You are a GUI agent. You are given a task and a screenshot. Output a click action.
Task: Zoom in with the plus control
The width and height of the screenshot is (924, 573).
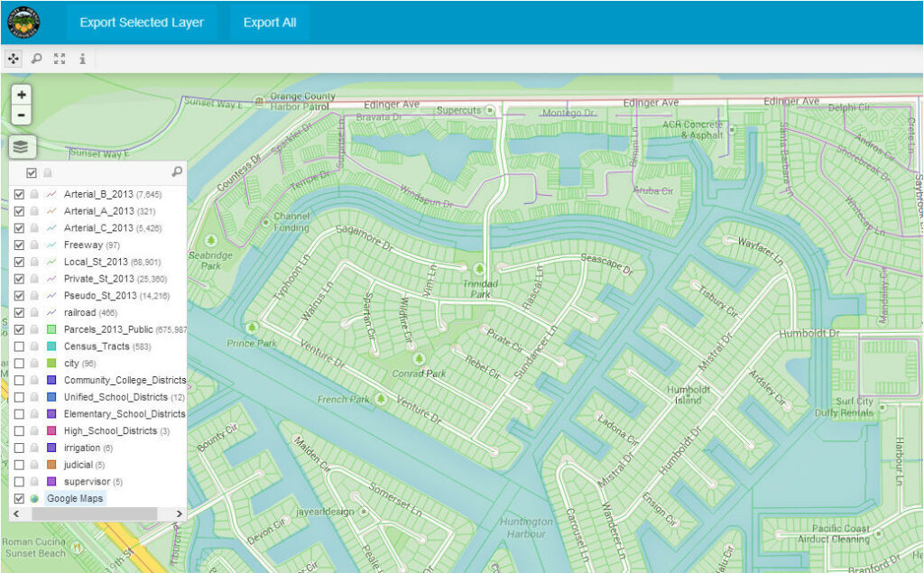pos(21,93)
